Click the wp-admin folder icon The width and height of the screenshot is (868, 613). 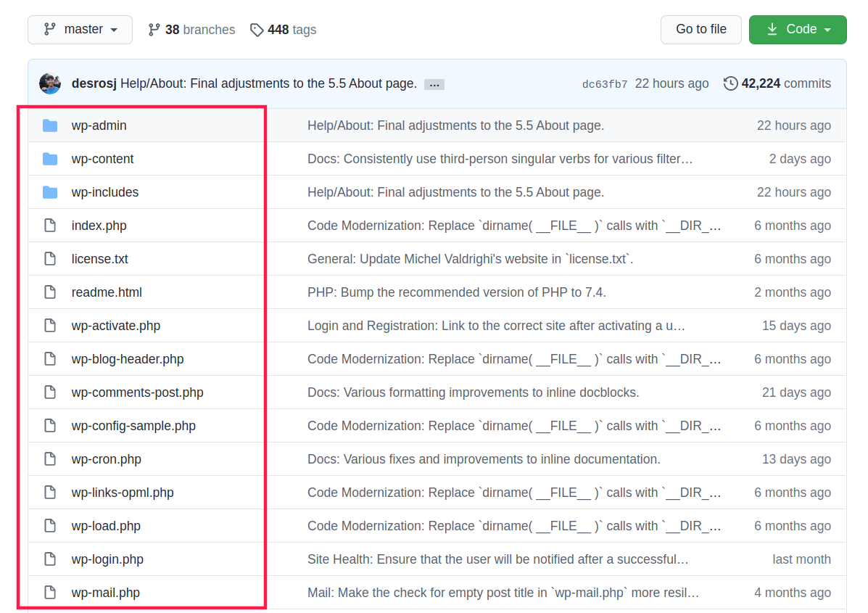[50, 126]
